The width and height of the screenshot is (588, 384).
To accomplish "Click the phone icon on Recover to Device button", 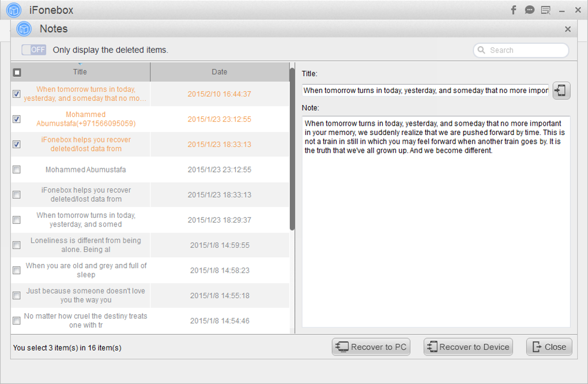I will (x=432, y=347).
